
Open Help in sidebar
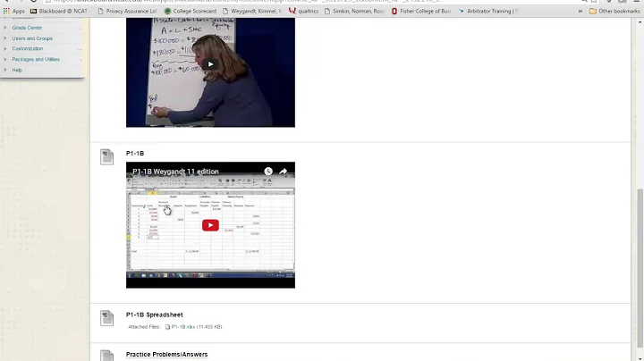[17, 71]
